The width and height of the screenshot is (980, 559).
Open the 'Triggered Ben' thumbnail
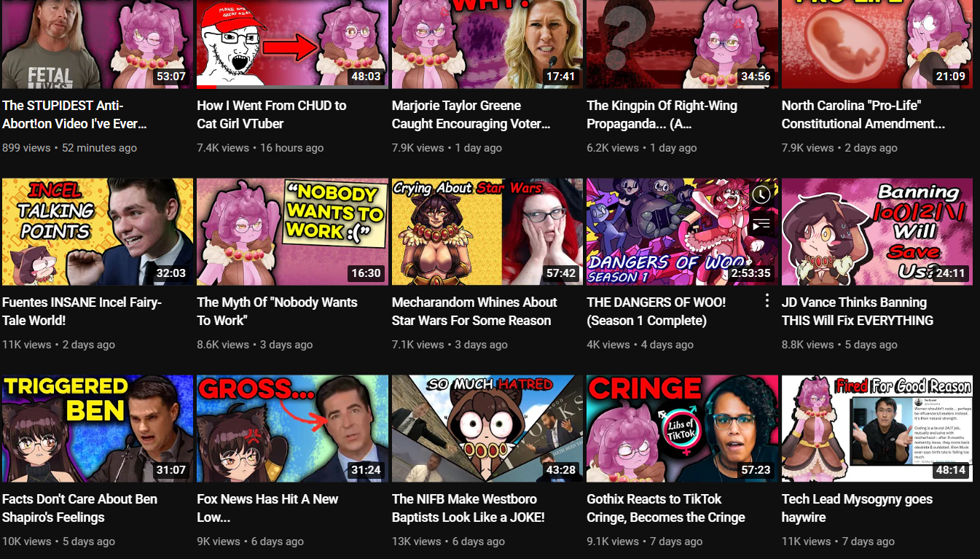(x=98, y=429)
